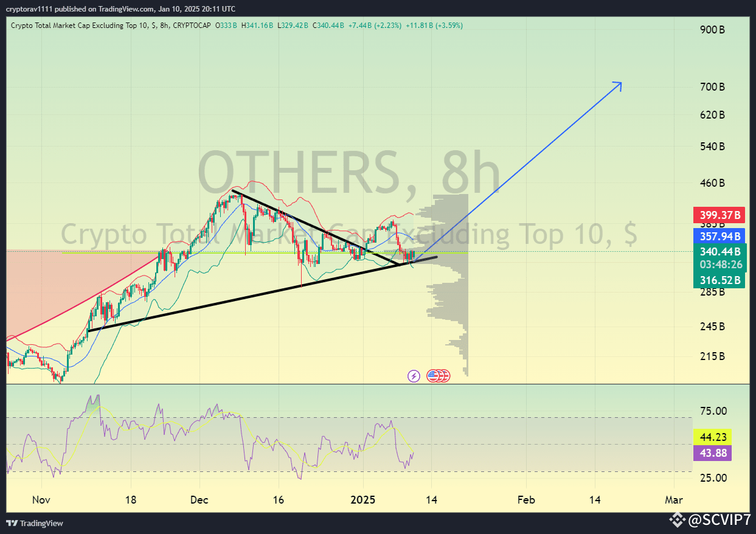Open the cryptorav1111 author name in header
This screenshot has height=534, width=756.
29,9
